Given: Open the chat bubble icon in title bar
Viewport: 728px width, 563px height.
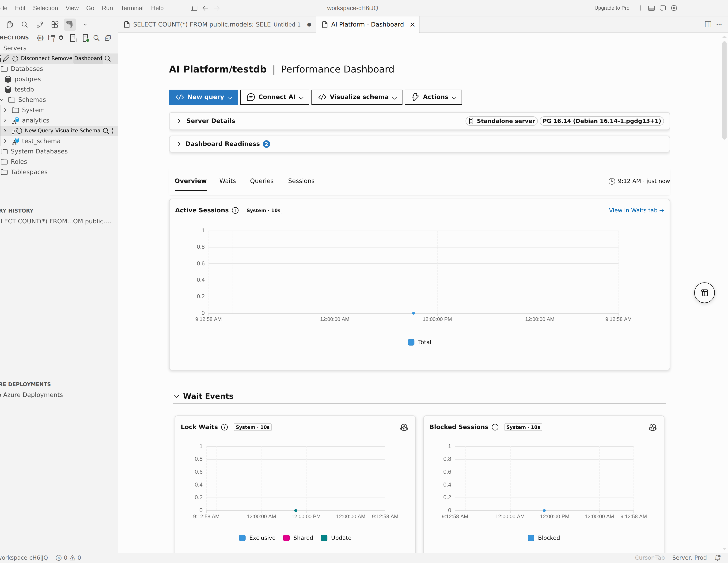Looking at the screenshot, I should point(663,8).
